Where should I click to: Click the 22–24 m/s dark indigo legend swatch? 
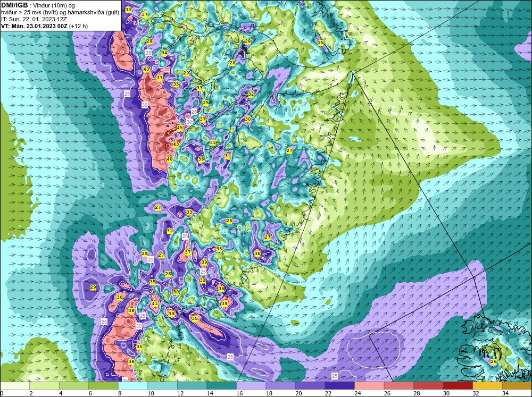coord(339,386)
